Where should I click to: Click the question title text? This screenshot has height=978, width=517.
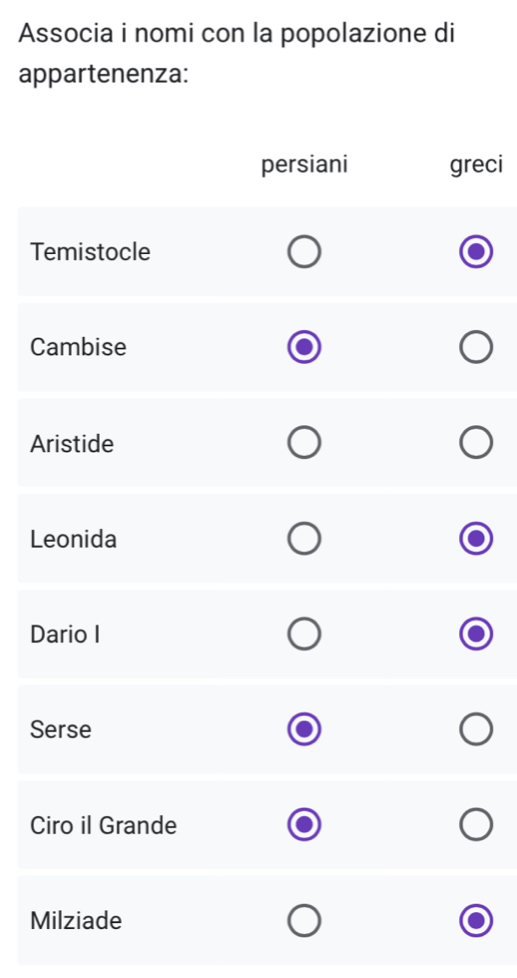(237, 53)
